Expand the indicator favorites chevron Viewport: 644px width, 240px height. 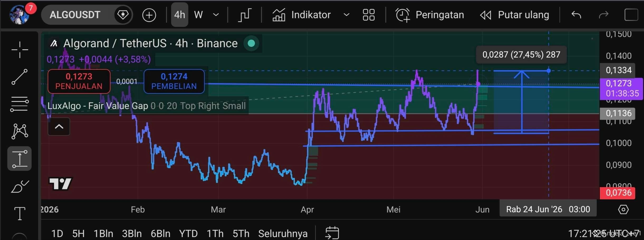pyautogui.click(x=346, y=15)
